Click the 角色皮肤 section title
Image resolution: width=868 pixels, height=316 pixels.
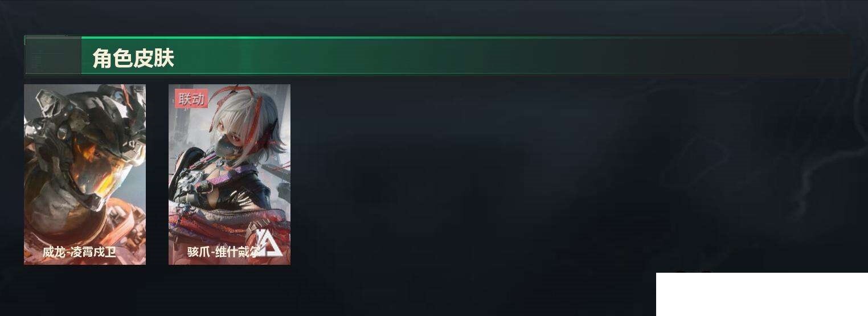[x=133, y=58]
